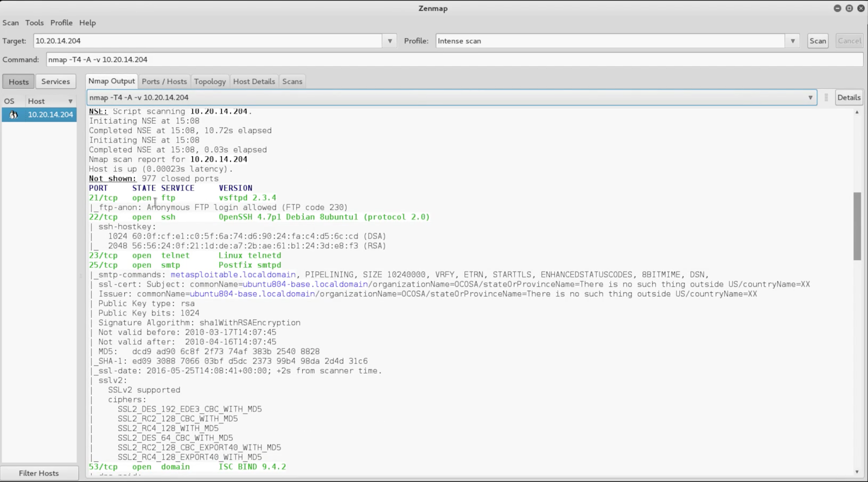Switch to the Scans tab
This screenshot has height=482, width=868.
point(292,81)
